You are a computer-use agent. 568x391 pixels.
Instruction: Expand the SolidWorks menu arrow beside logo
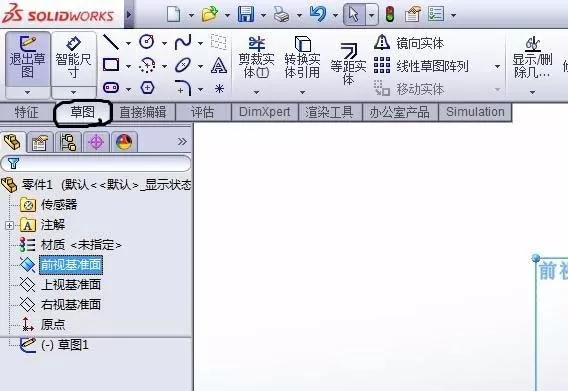(x=129, y=14)
